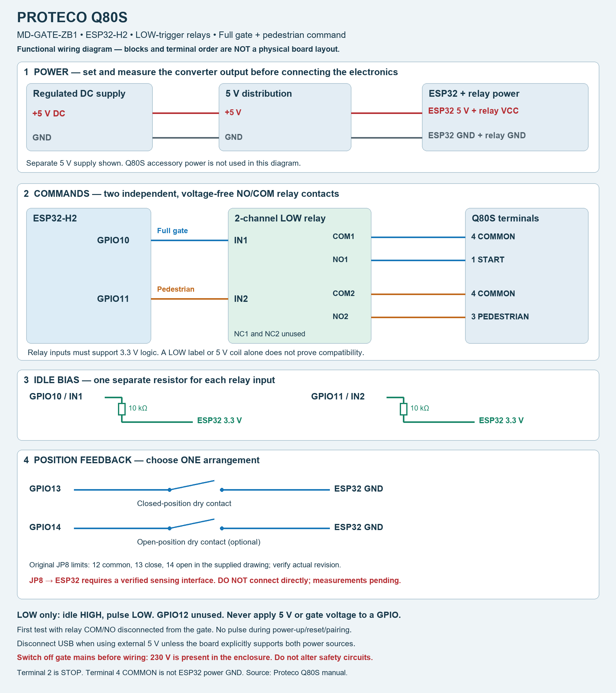Click the "First test with relay COM/NO disconnected" line

(x=184, y=630)
